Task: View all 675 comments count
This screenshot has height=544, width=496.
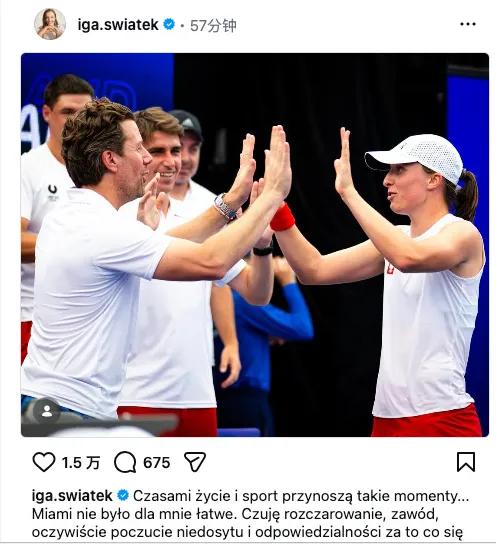Action: (156, 462)
